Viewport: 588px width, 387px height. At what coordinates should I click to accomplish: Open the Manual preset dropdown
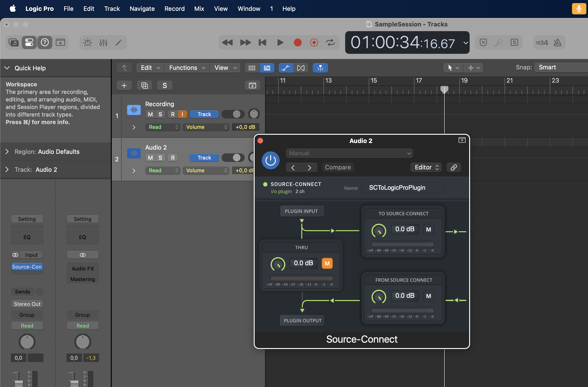click(x=349, y=153)
